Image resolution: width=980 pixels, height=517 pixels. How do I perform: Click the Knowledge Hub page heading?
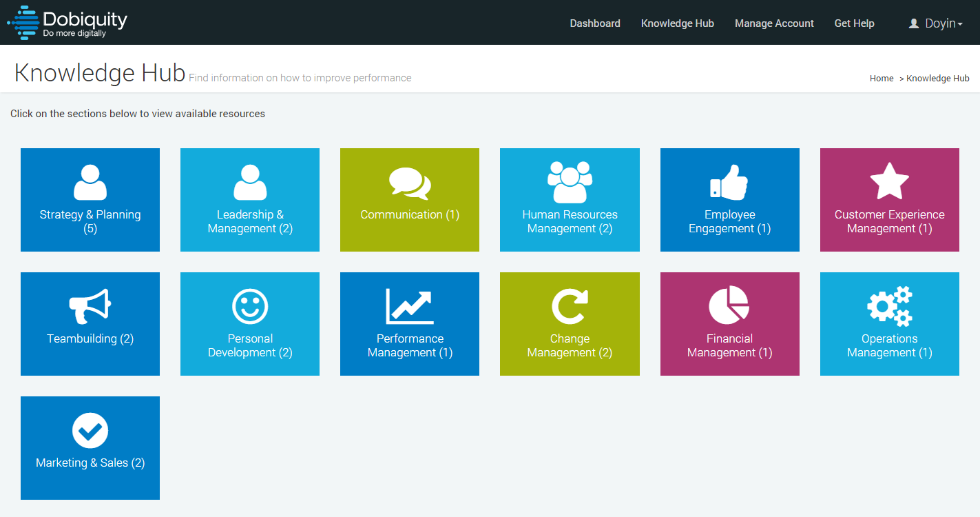pos(100,73)
